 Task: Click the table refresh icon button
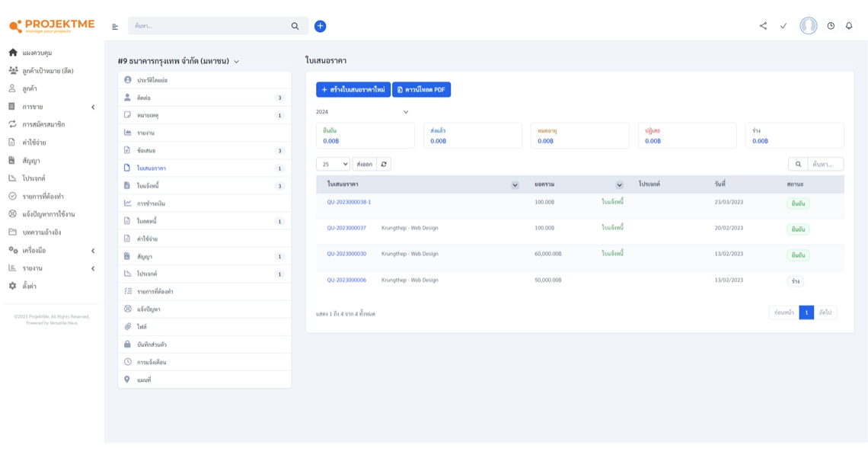pos(385,164)
